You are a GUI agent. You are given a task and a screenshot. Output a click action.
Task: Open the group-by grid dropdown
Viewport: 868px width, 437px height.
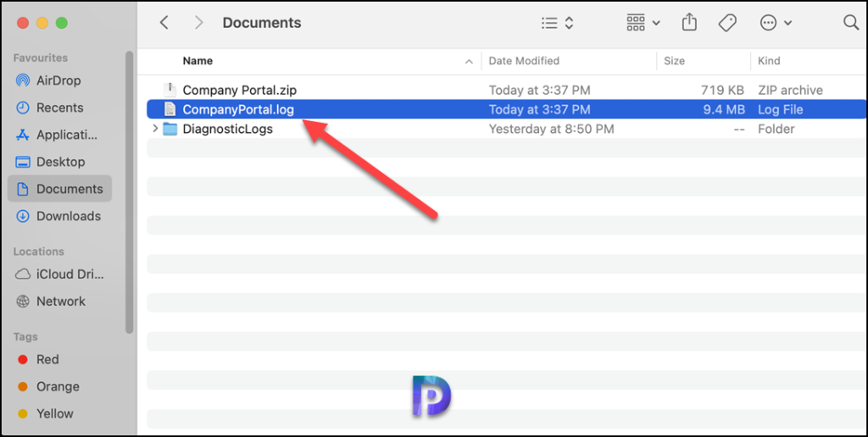click(x=643, y=23)
